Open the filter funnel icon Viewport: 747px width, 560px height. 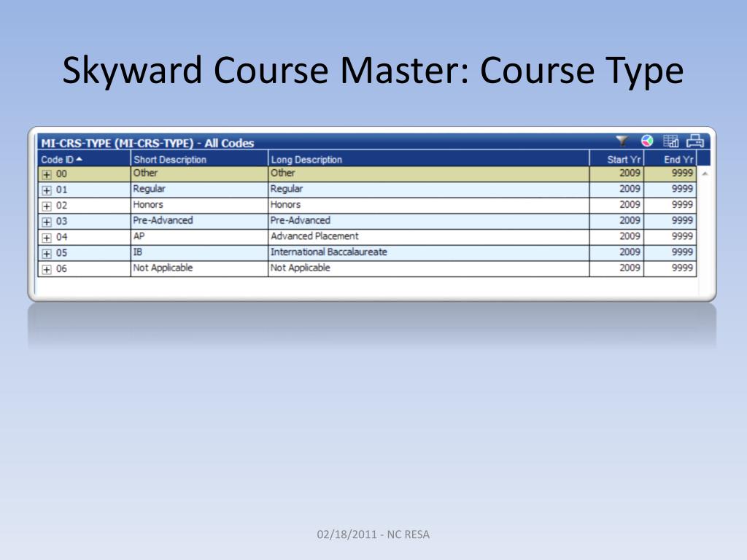622,141
